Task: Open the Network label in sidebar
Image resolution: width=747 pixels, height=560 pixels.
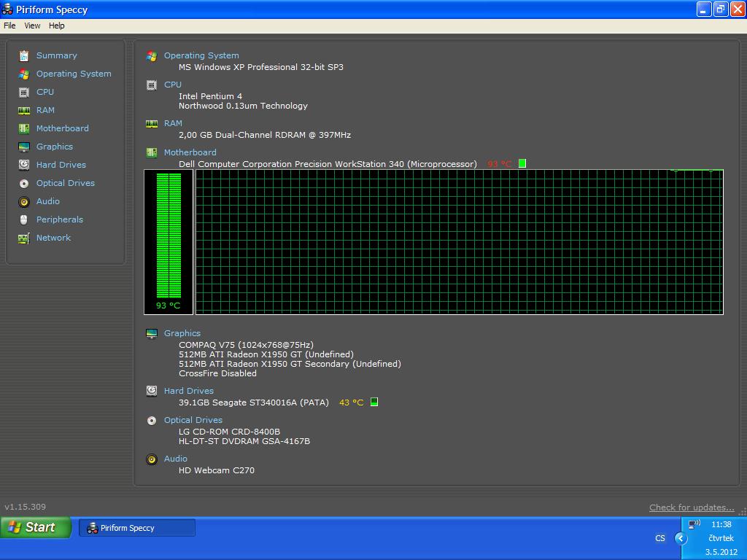Action: (x=53, y=238)
